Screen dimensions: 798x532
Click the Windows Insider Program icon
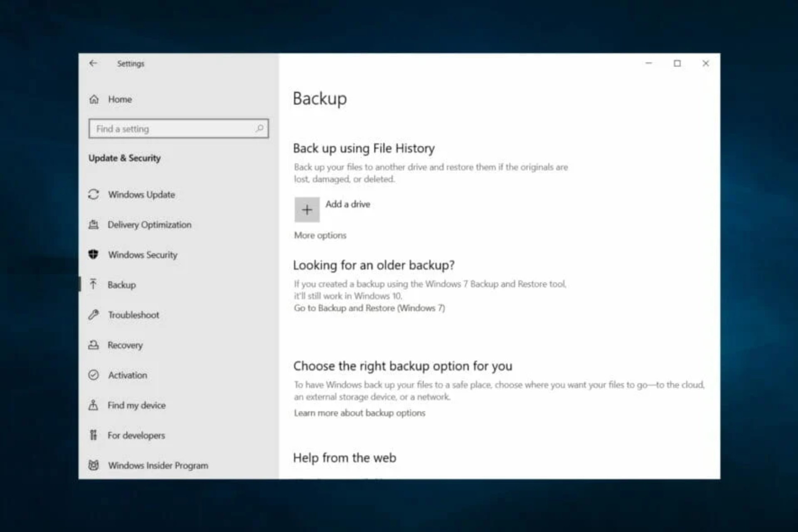(x=94, y=465)
